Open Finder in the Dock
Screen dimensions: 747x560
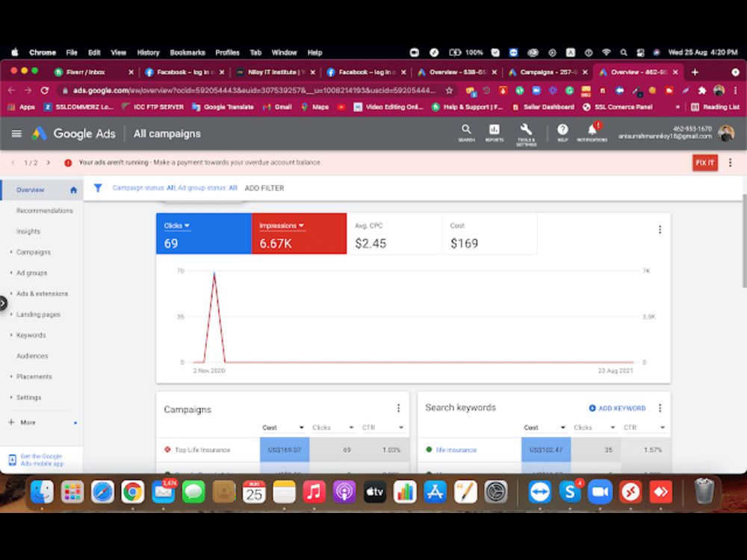(42, 492)
